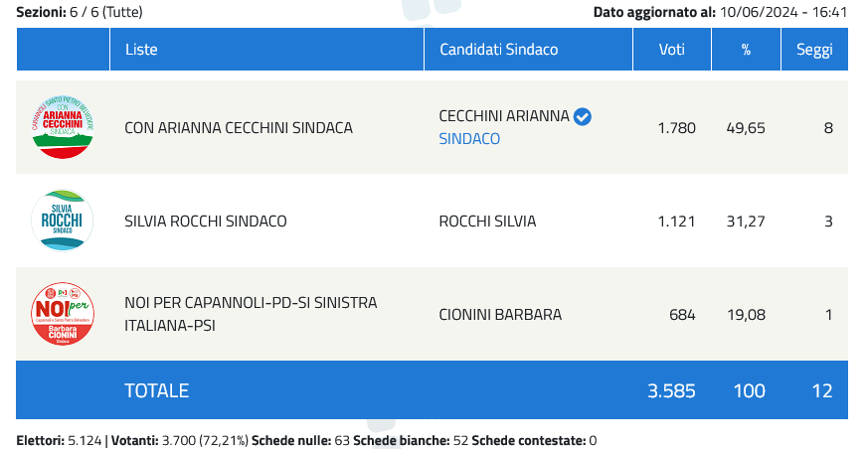Click the percentage column header
This screenshot has height=449, width=868.
(747, 50)
